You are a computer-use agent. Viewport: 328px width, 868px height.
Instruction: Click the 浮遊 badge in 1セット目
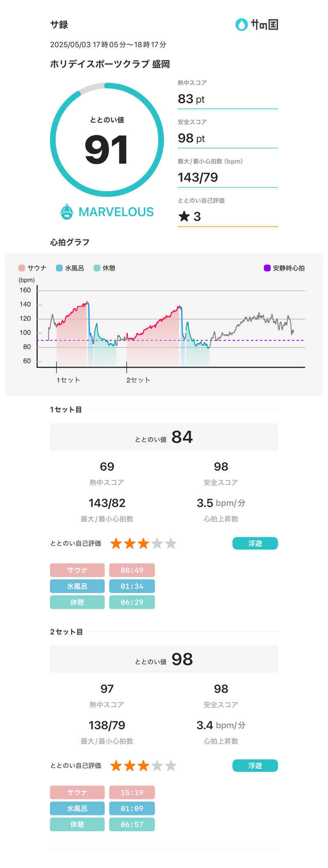255,543
